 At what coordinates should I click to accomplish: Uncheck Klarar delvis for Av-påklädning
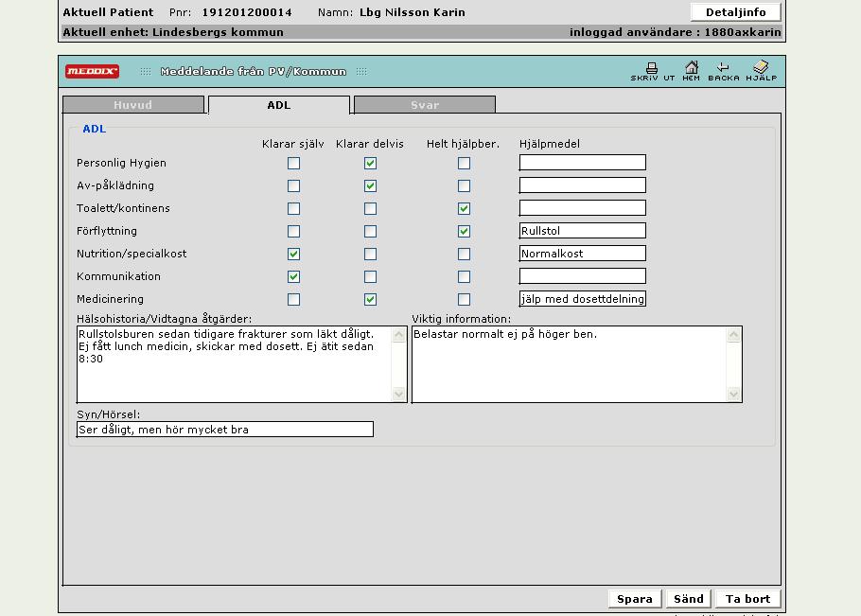coord(370,186)
